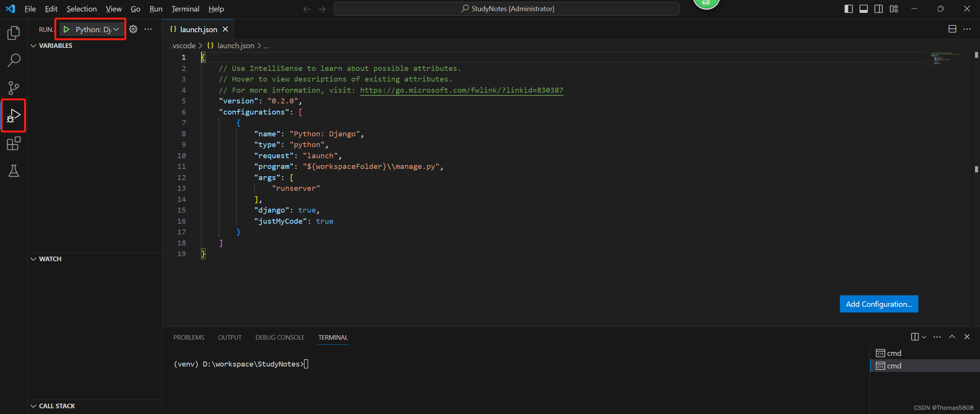Open the Extensions view
Viewport: 980px width, 414px height.
coord(13,144)
